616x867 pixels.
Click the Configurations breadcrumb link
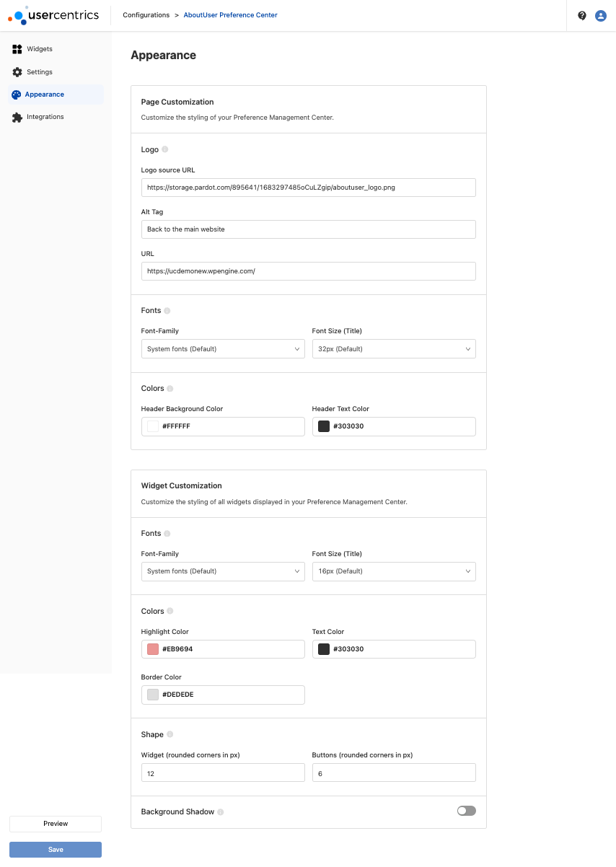pyautogui.click(x=146, y=15)
